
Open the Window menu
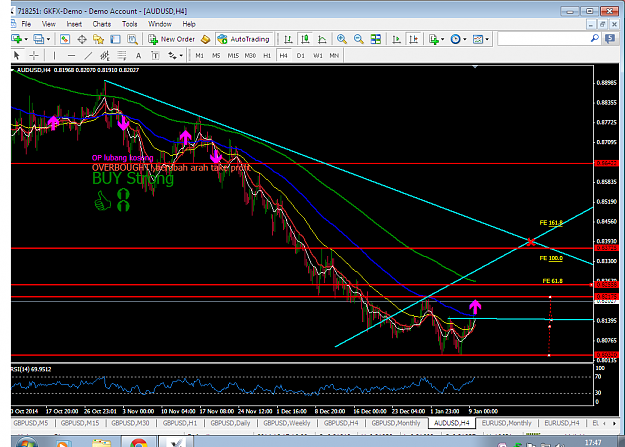coord(160,24)
